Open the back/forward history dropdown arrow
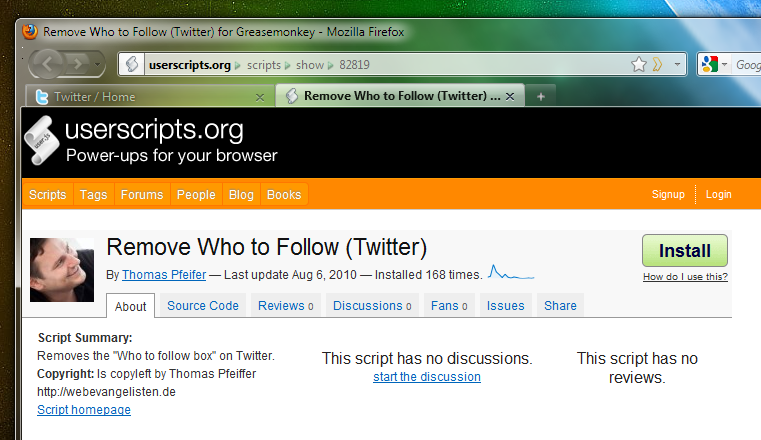Screen dimensions: 761x440 98,64
